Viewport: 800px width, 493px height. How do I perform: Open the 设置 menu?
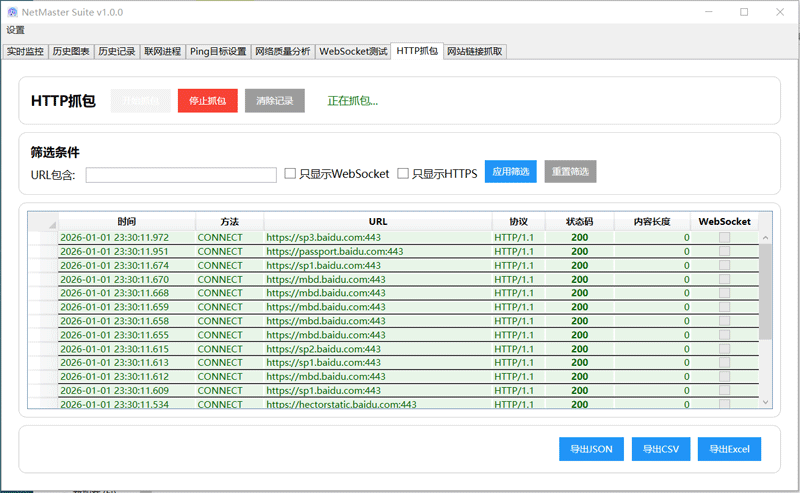coord(16,30)
